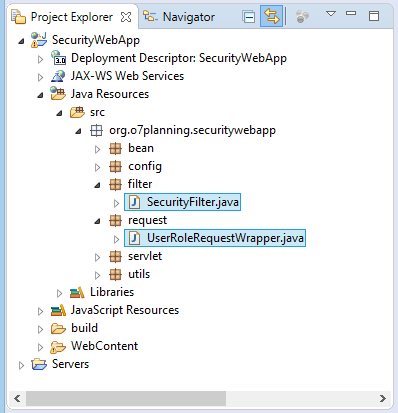Close the Project Explorer view tab
Image resolution: width=398 pixels, height=413 pixels.
[126, 17]
